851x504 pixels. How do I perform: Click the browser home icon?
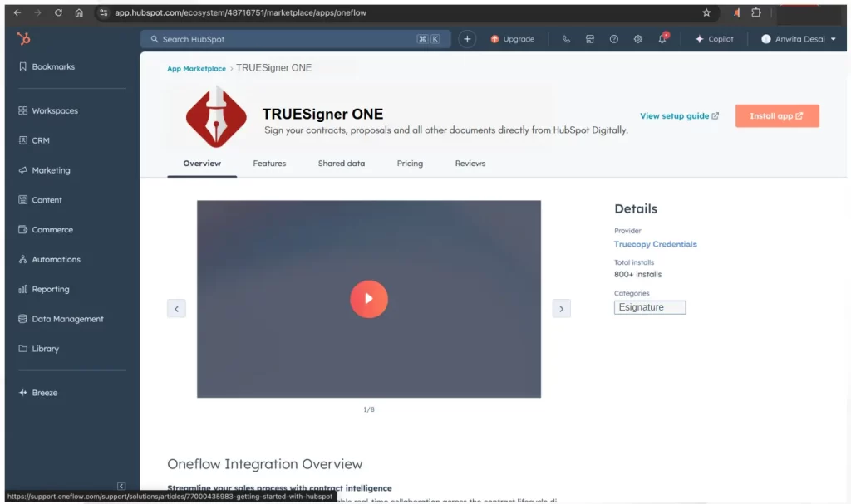click(x=79, y=12)
